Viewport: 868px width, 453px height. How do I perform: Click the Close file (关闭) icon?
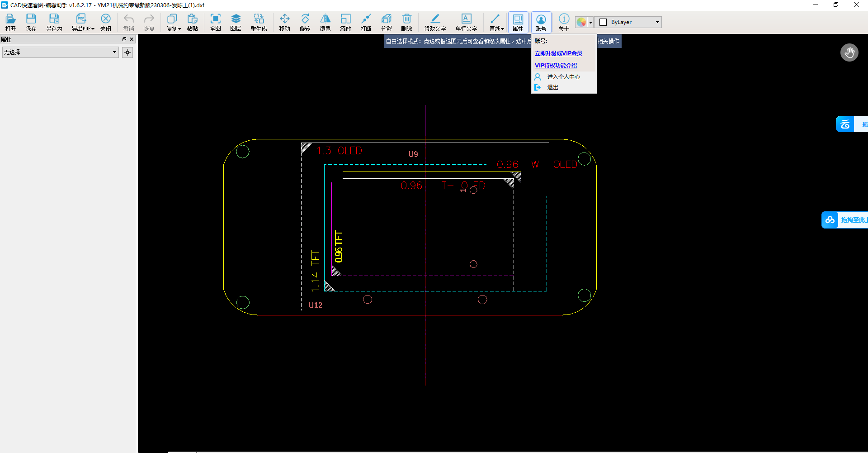coord(105,22)
